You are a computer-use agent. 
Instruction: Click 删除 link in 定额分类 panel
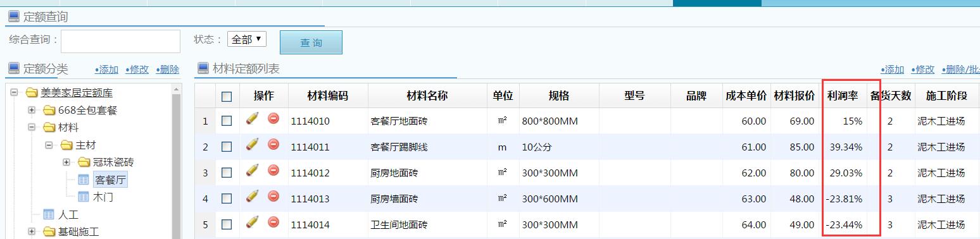click(167, 70)
